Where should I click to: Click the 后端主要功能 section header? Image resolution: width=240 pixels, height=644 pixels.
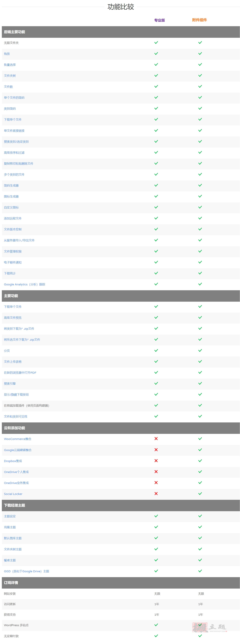(121, 32)
